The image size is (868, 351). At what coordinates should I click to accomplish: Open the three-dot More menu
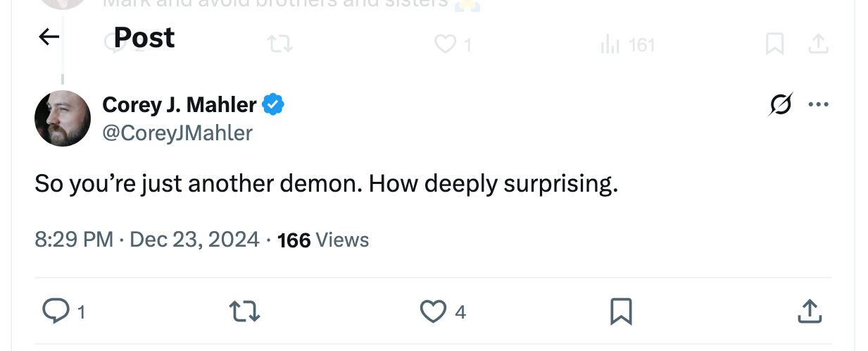click(818, 105)
